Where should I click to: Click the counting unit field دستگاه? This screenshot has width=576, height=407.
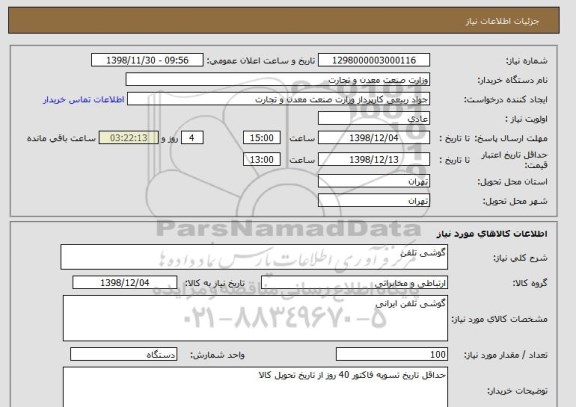(123, 354)
